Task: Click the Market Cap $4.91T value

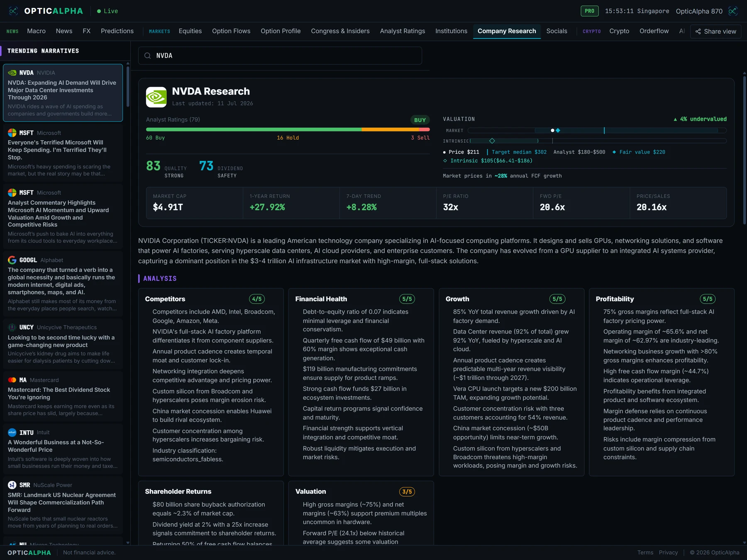Action: [x=168, y=207]
